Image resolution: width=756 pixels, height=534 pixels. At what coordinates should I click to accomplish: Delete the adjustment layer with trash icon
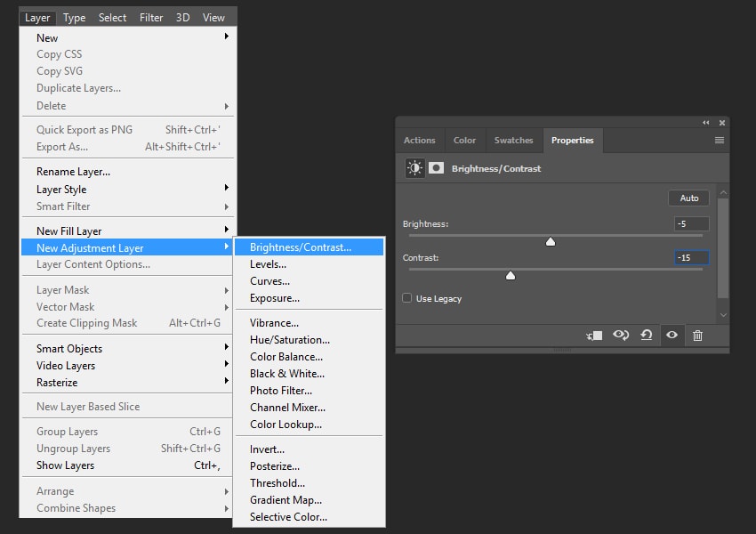point(697,336)
